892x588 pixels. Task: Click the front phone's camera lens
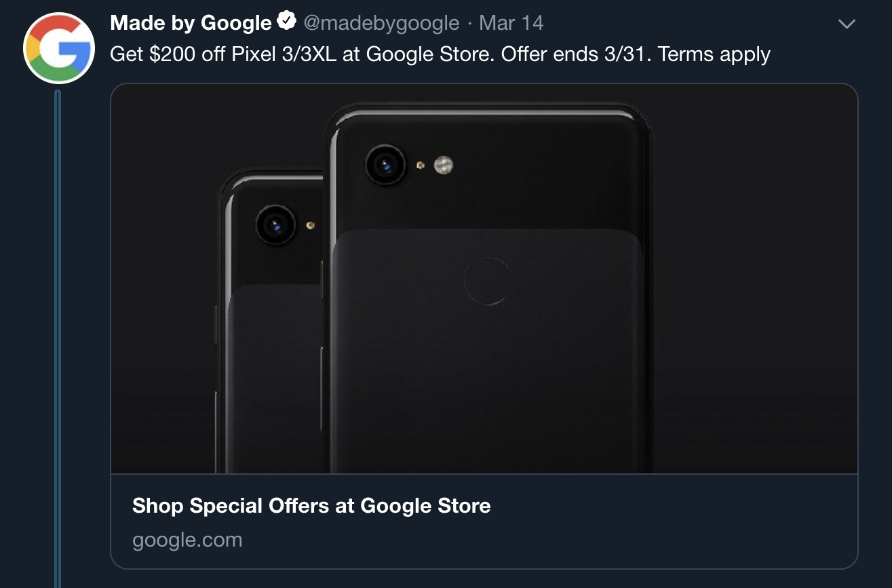click(x=385, y=165)
